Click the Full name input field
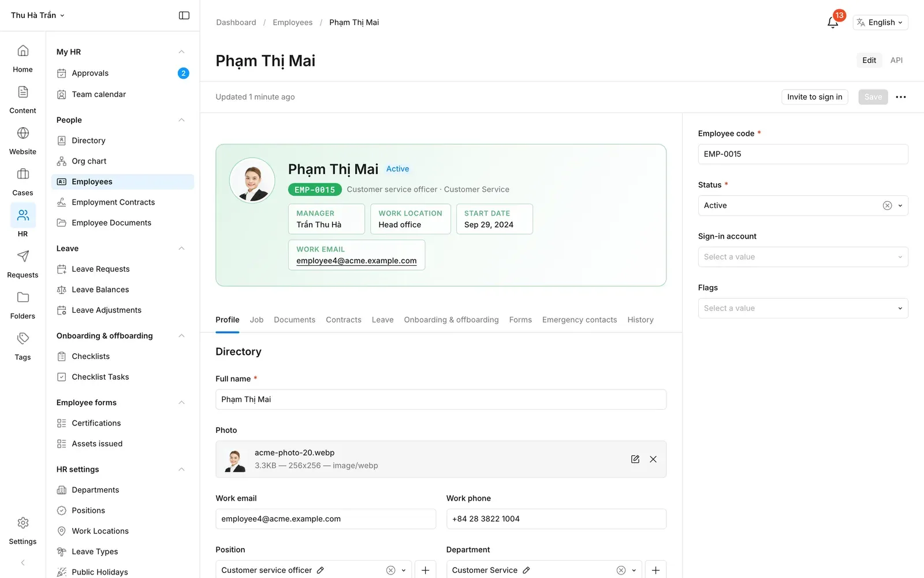924x578 pixels. point(441,400)
